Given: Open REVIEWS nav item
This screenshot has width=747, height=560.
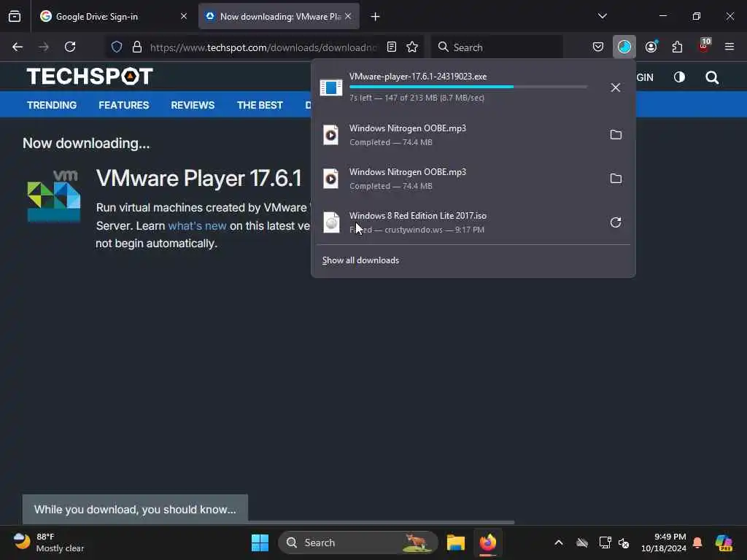Looking at the screenshot, I should pyautogui.click(x=193, y=105).
